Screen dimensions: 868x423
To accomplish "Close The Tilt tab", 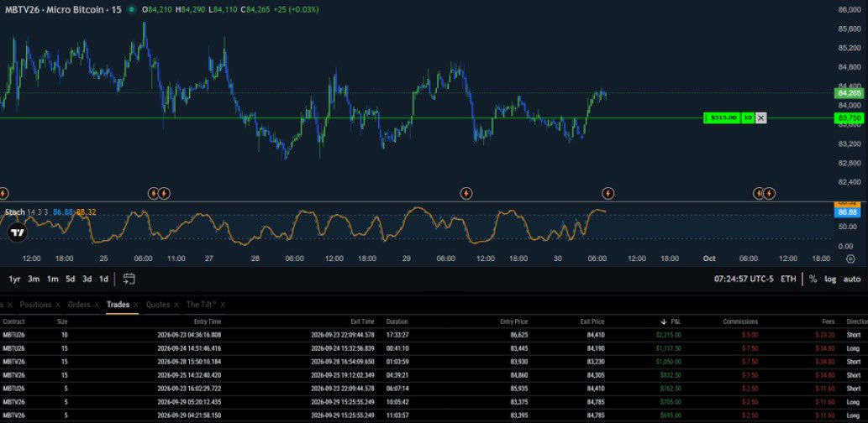I will click(x=223, y=305).
